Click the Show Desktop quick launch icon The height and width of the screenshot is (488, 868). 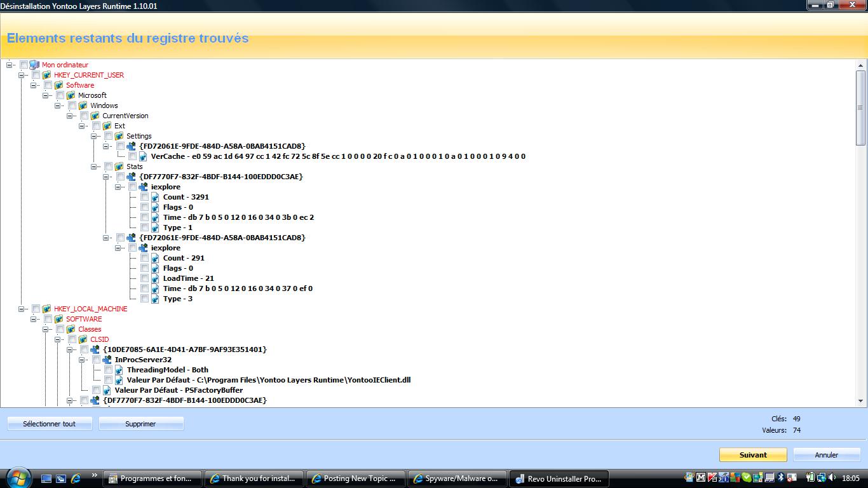pos(46,478)
